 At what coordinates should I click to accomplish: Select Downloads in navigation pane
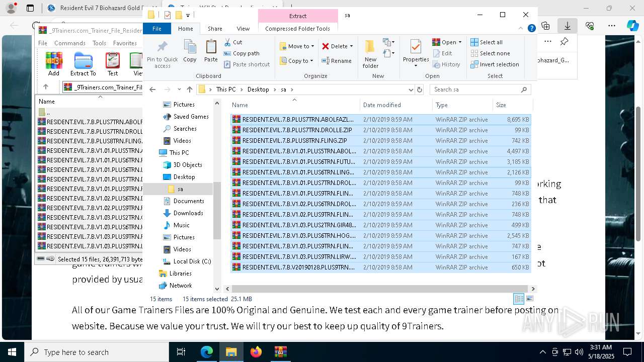click(188, 213)
